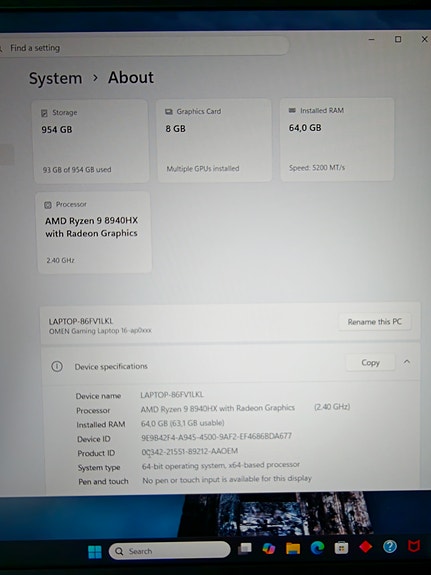Viewport: 431px width, 575px height.
Task: Click the About breadcrumb heading
Action: pyautogui.click(x=131, y=77)
